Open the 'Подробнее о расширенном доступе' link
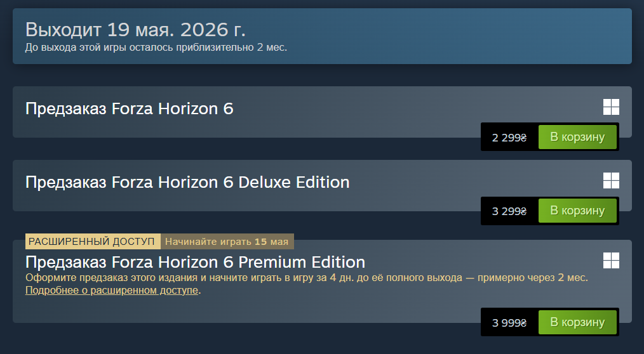644x354 pixels. click(x=112, y=291)
